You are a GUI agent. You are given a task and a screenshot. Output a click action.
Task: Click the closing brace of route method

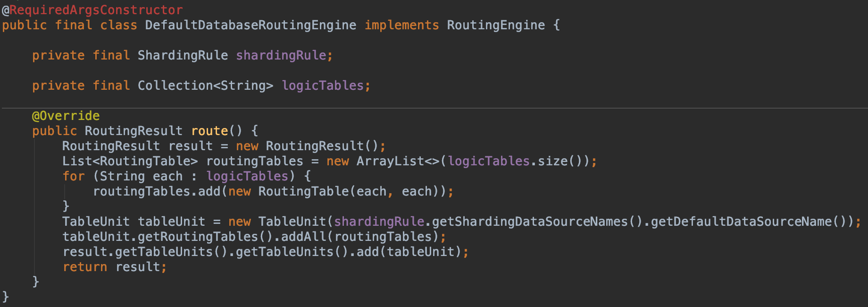tap(35, 282)
